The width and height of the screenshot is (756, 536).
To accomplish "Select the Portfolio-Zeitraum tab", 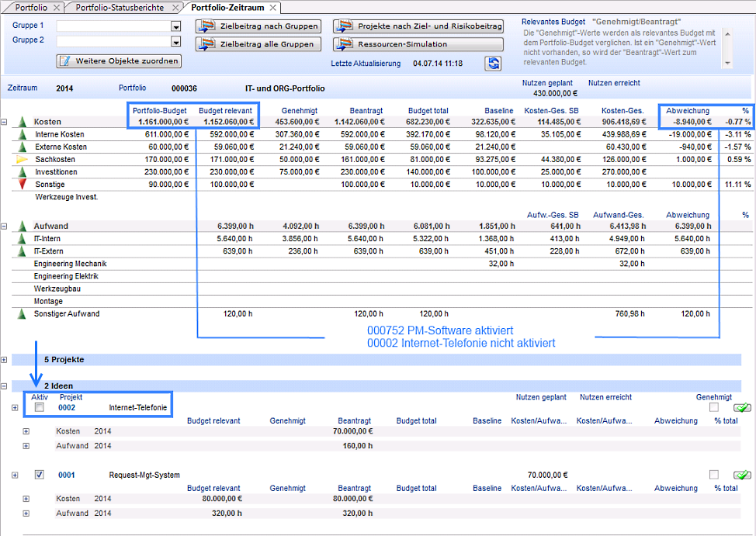I will (227, 7).
